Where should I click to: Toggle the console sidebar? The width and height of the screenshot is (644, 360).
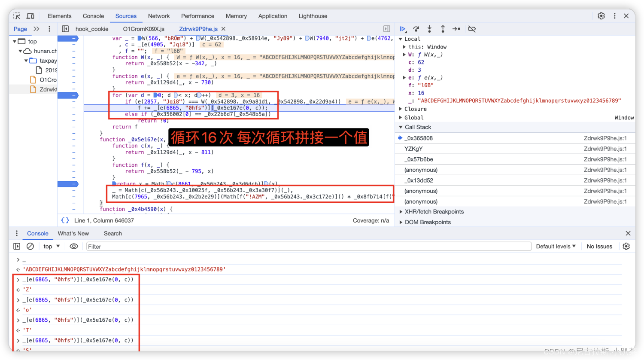[x=17, y=246]
